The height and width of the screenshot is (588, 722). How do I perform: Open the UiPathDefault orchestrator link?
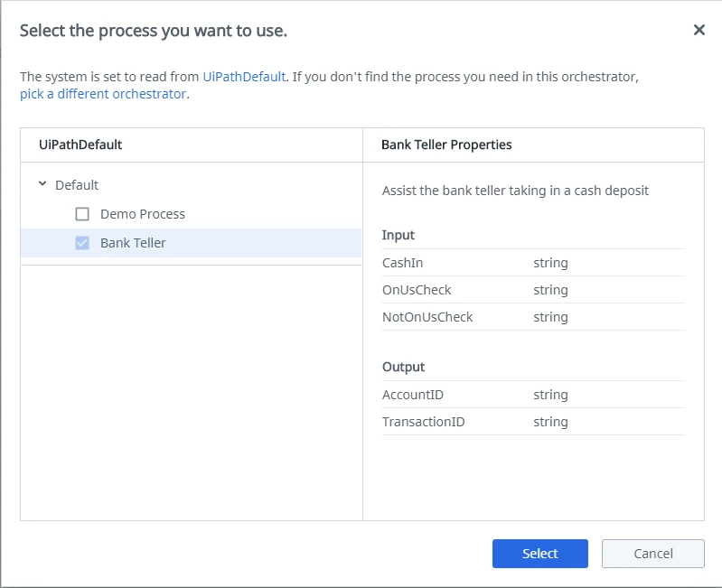pos(244,77)
